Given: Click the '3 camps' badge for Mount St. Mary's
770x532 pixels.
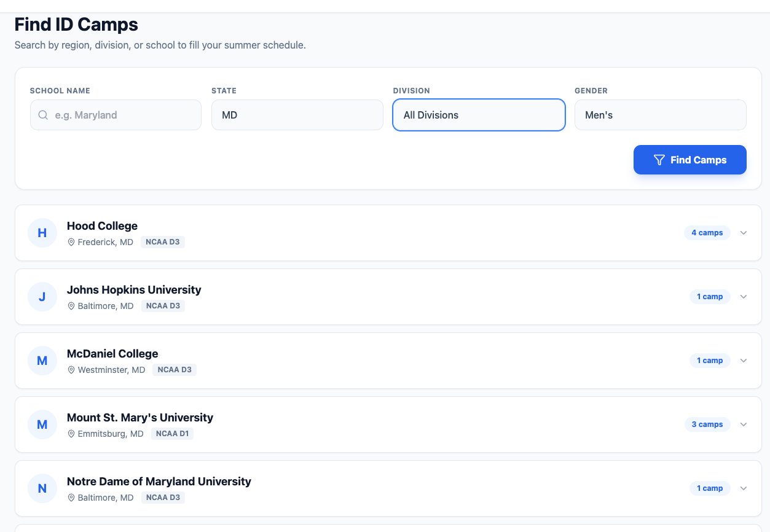Looking at the screenshot, I should coord(707,424).
